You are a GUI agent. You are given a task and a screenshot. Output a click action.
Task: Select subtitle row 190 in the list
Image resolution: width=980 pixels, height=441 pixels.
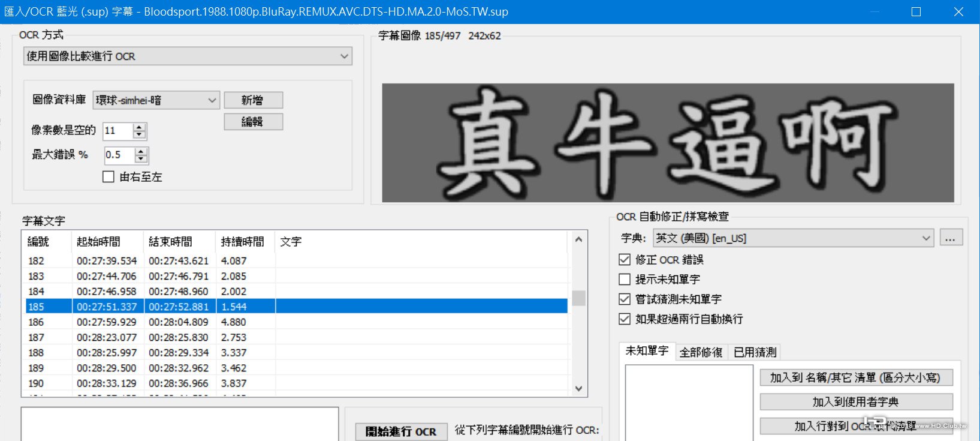(297, 383)
